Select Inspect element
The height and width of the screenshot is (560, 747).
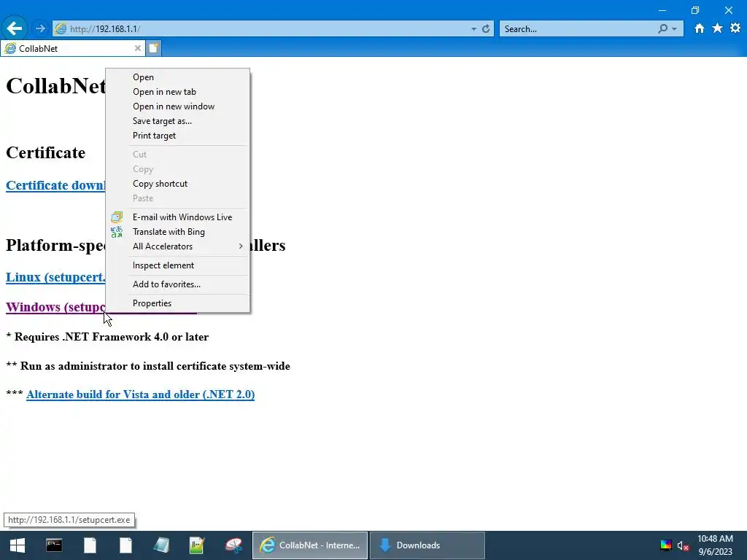pyautogui.click(x=177, y=265)
